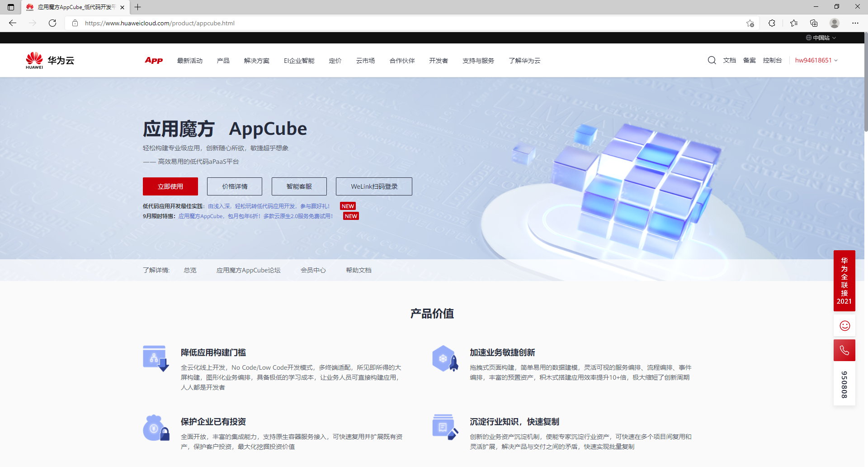Viewport: 868px width, 467px height.
Task: Click the 950808 hotline number
Action: point(844,385)
